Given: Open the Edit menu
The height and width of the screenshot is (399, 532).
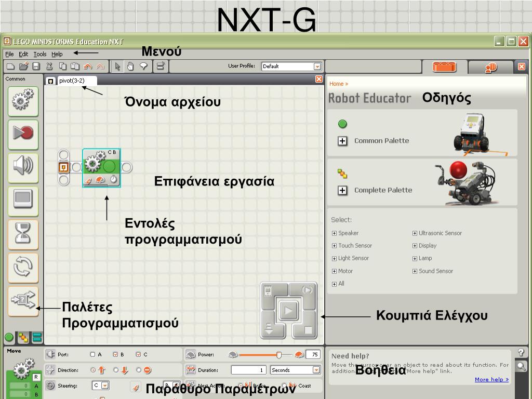Looking at the screenshot, I should [23, 54].
